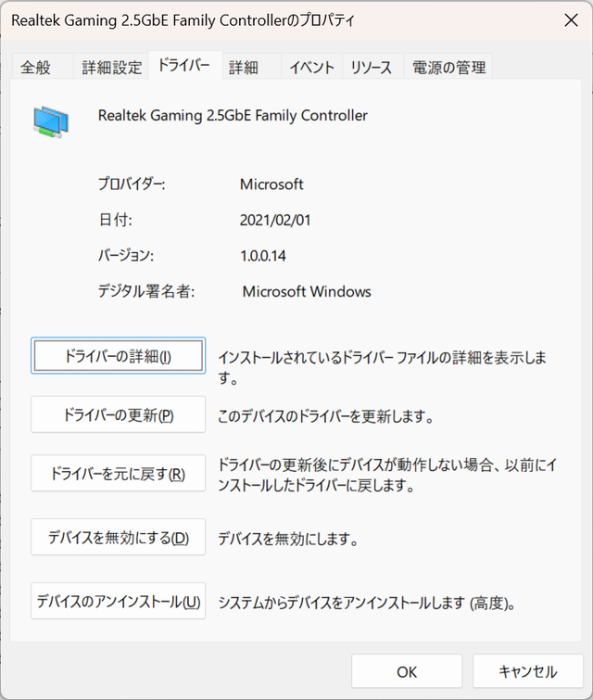Click the signer value Microsoft Windows
This screenshot has width=593, height=700.
pos(307,291)
